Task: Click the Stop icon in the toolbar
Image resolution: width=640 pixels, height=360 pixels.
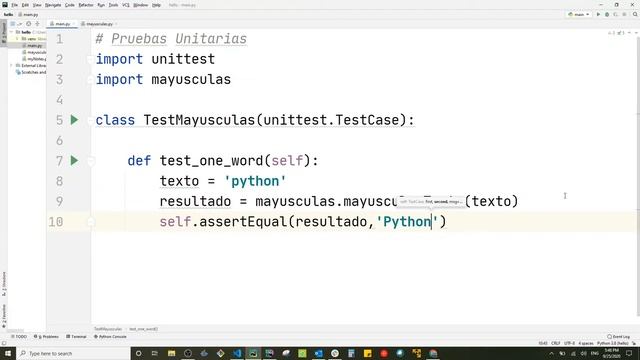Action: (x=624, y=14)
